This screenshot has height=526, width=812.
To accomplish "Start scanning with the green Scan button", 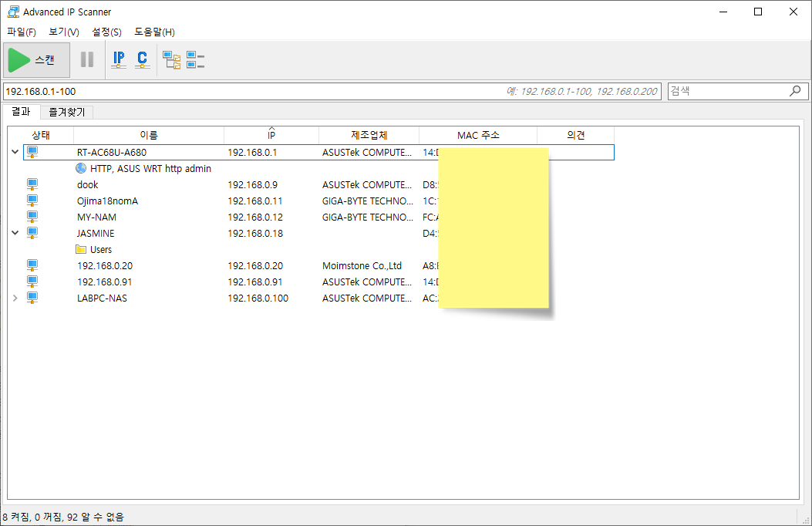I will [37, 60].
